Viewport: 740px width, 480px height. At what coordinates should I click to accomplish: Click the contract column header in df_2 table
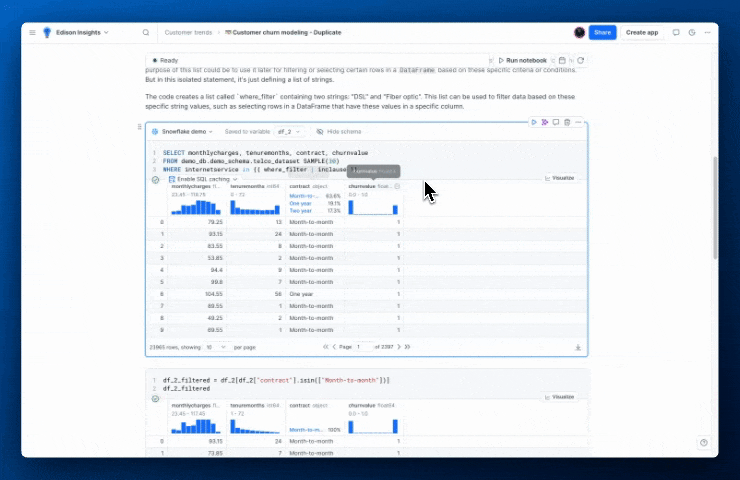tap(308, 186)
